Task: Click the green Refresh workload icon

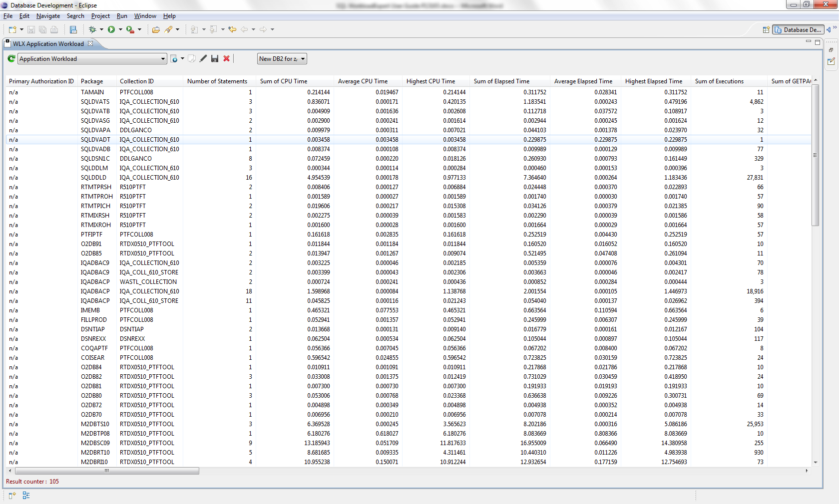Action: [11, 59]
